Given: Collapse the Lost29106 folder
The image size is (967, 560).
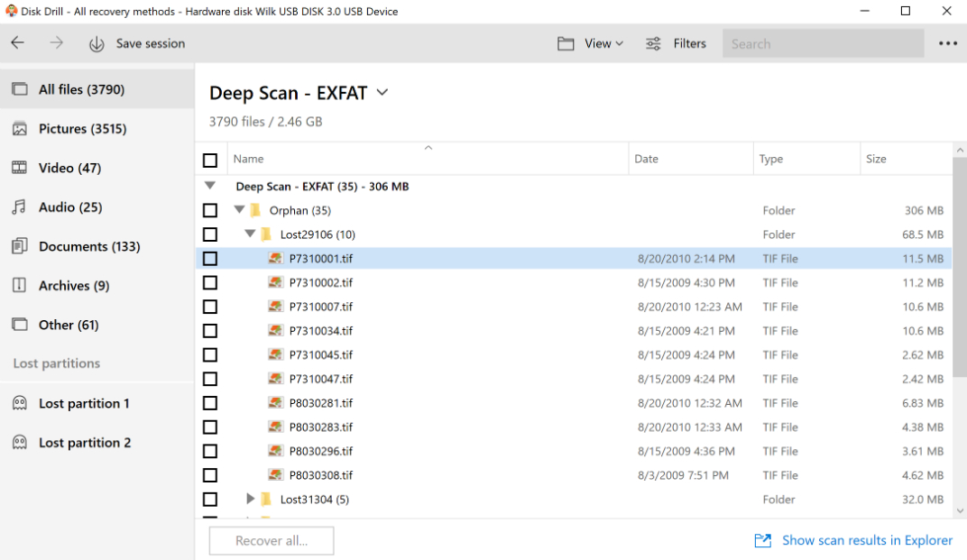Looking at the screenshot, I should coord(250,234).
